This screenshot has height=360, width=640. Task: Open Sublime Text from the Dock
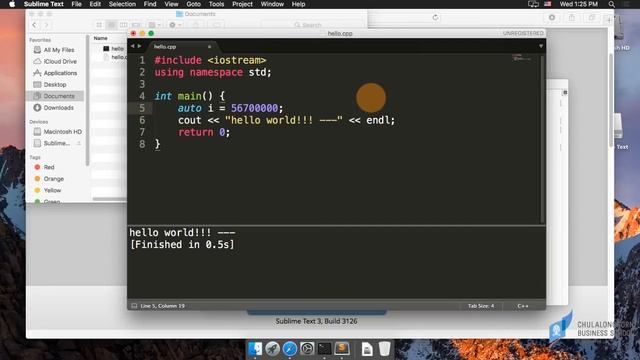click(x=342, y=349)
